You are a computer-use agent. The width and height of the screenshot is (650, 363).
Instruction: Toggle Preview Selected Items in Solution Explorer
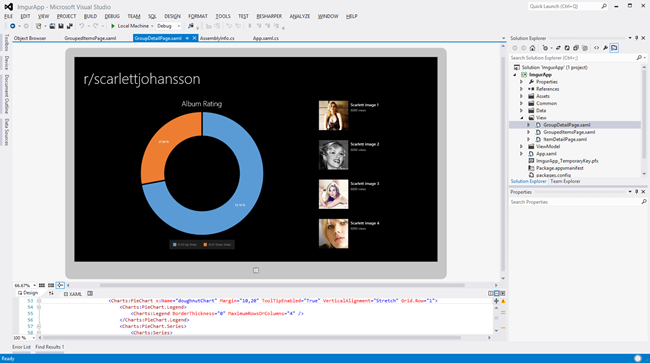click(x=614, y=48)
